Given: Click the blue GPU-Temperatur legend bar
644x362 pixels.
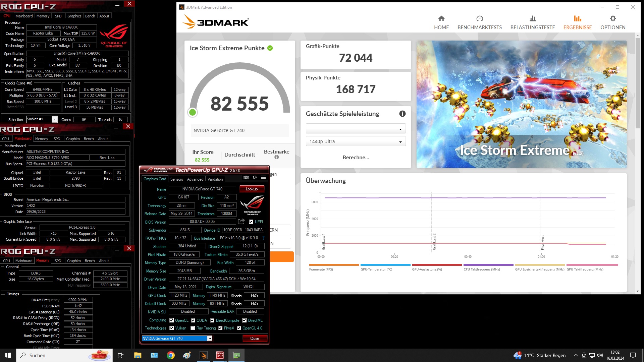Looking at the screenshot, I should point(385,265).
